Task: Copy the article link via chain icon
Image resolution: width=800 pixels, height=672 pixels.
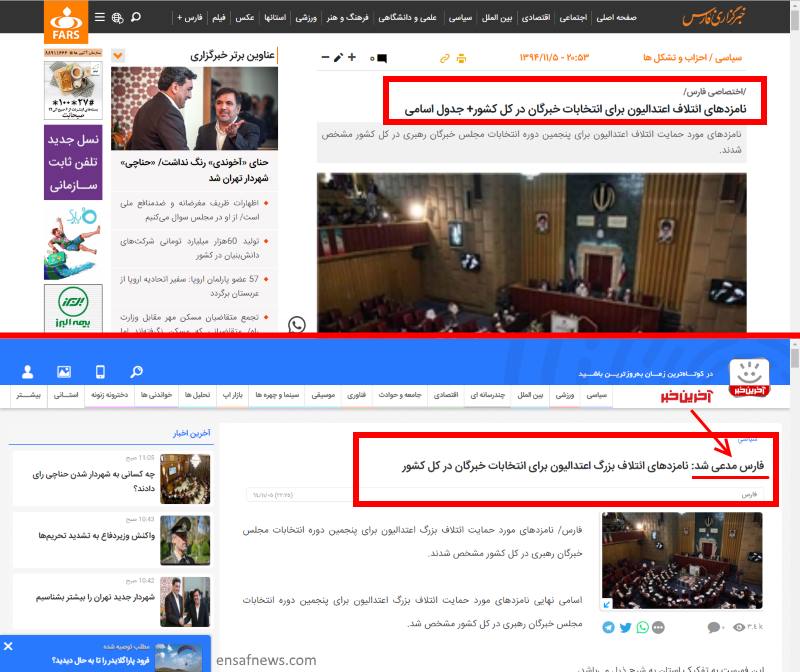Action: tap(444, 58)
